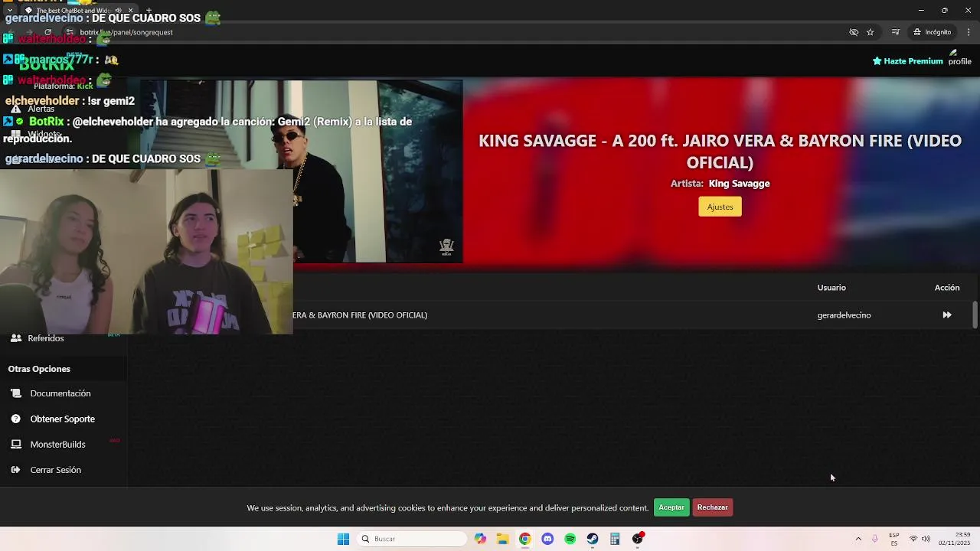Reject cookies with the Rechazar button
Screen dimensions: 980x551
pyautogui.click(x=712, y=507)
